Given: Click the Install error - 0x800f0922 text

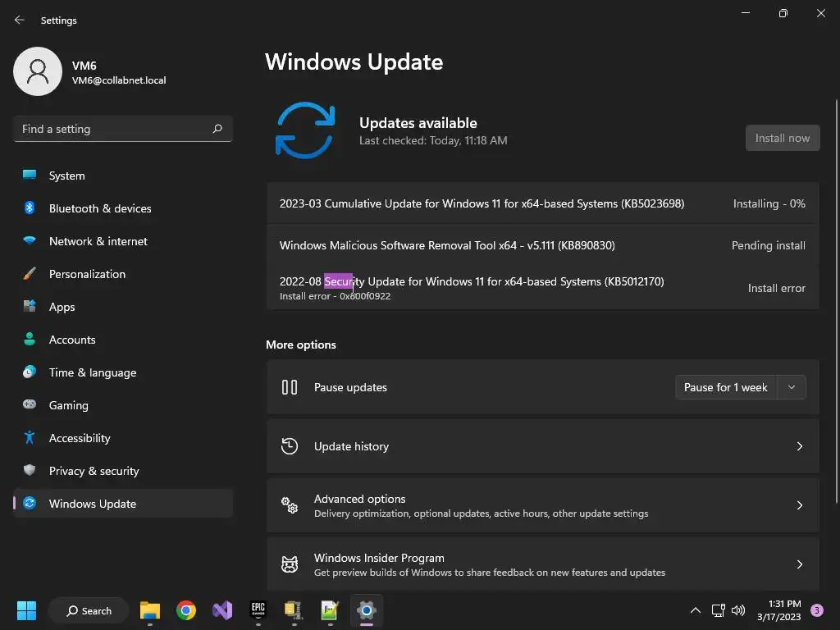Looking at the screenshot, I should tap(335, 296).
